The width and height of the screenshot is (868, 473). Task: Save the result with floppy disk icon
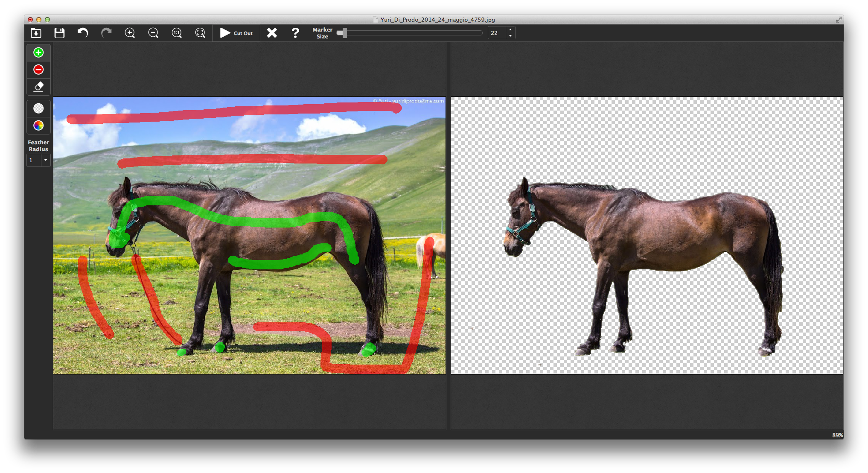pyautogui.click(x=59, y=33)
